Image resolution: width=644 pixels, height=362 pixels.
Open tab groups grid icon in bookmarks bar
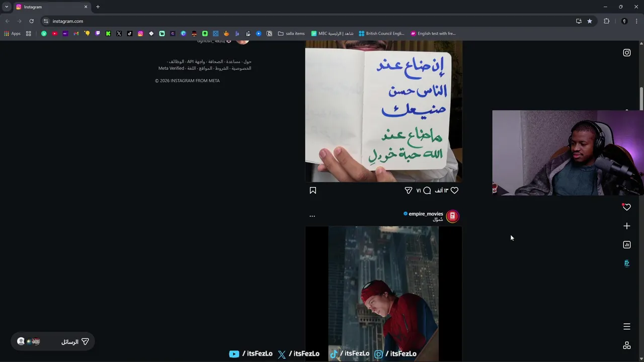coord(29,34)
